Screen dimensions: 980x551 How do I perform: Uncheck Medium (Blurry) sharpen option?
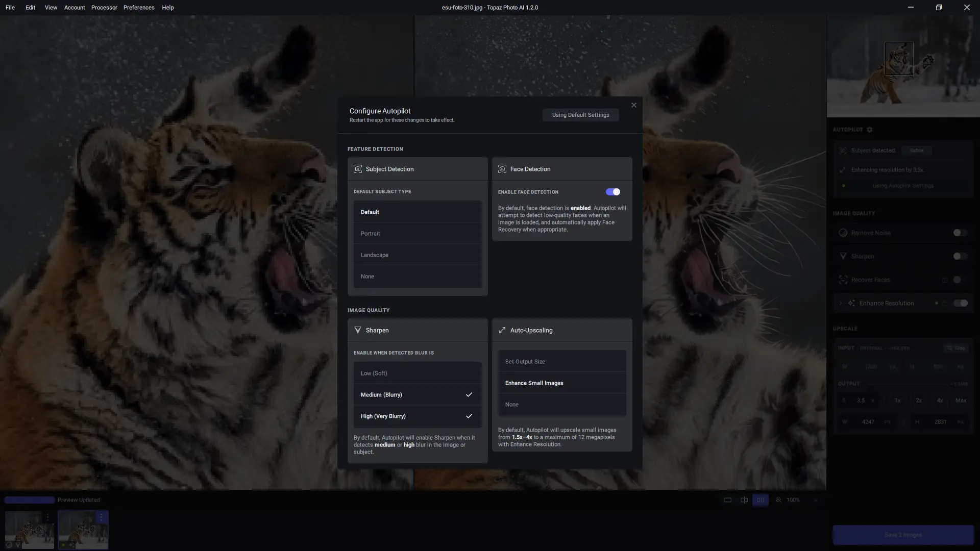pyautogui.click(x=417, y=395)
